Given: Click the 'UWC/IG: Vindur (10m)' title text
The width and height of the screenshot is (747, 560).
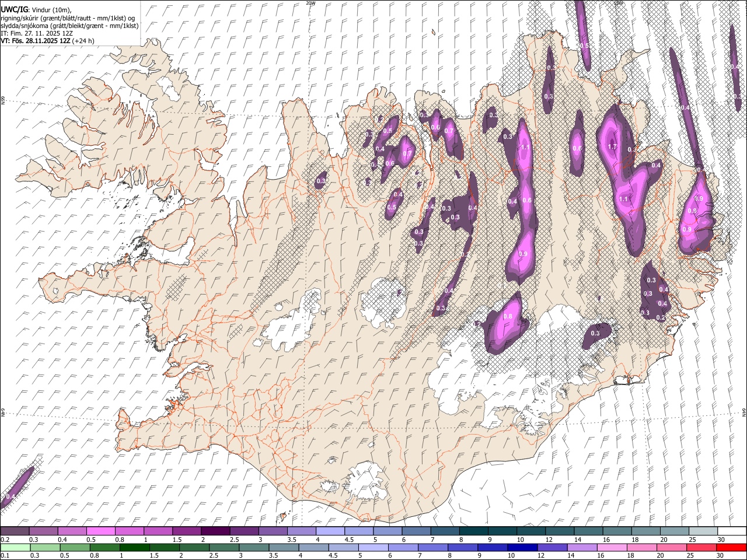Looking at the screenshot, I should [x=36, y=9].
